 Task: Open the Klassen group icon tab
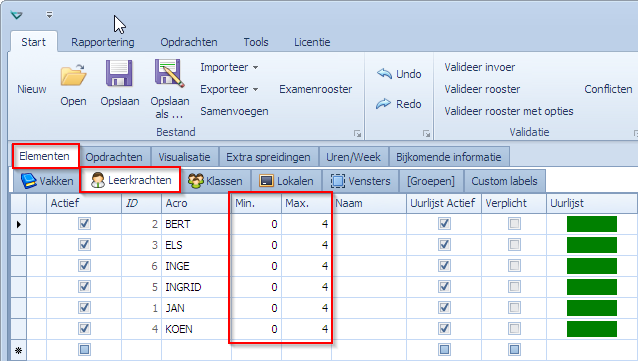196,181
